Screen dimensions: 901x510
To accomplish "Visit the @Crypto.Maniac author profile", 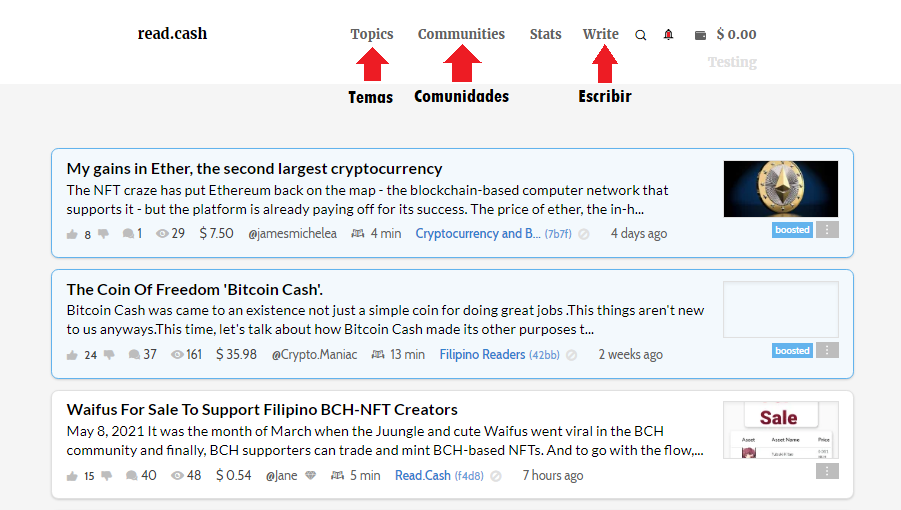I will coord(314,355).
